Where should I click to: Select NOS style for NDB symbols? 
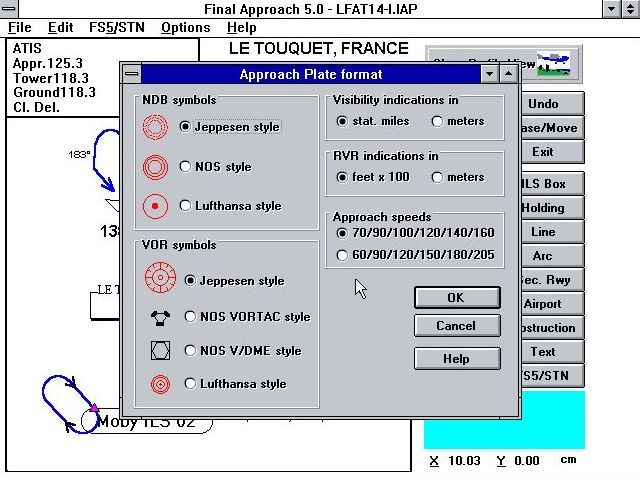click(x=216, y=167)
